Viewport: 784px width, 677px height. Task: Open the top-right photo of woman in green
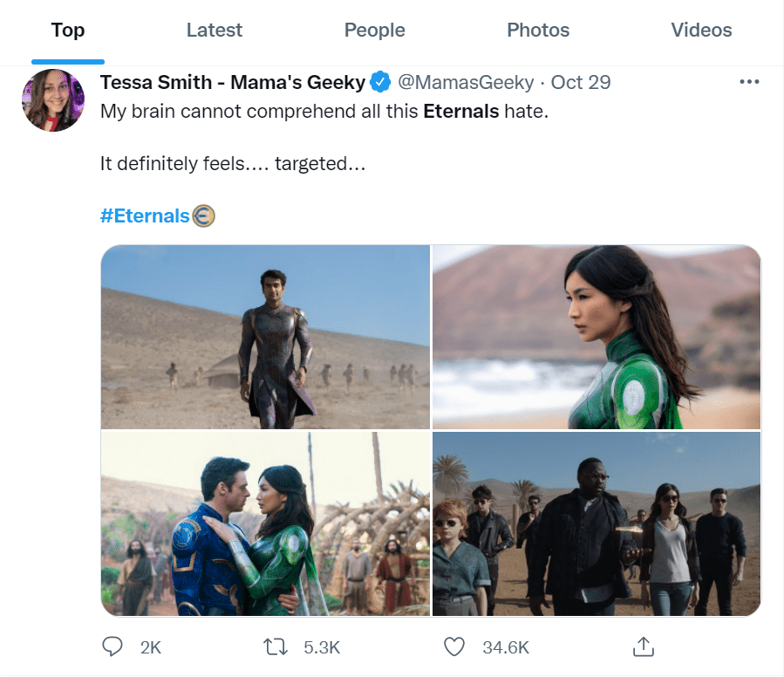597,337
